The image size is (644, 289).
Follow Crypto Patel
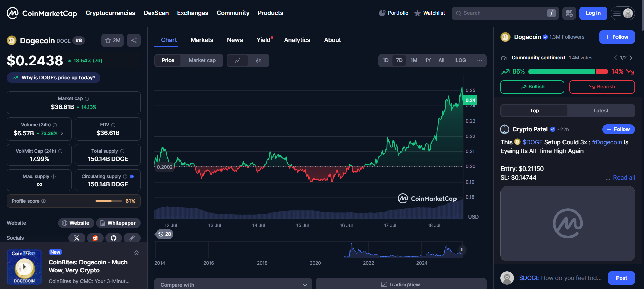[619, 129]
